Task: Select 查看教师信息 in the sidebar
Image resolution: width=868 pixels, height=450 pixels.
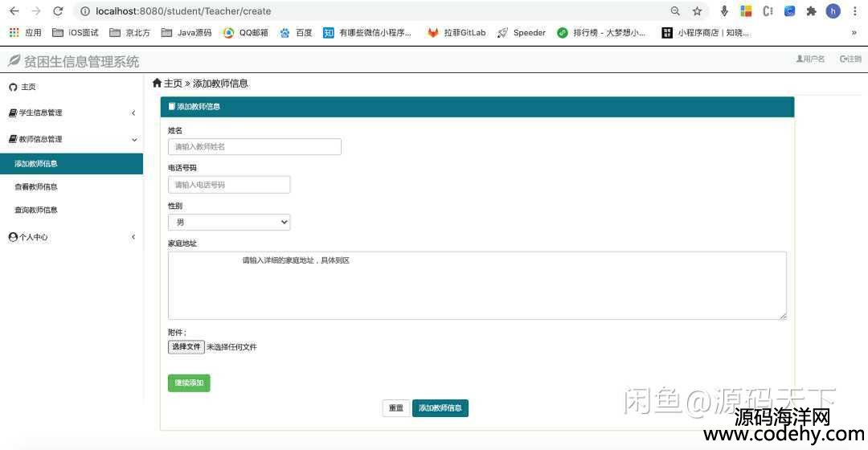Action: coord(36,187)
